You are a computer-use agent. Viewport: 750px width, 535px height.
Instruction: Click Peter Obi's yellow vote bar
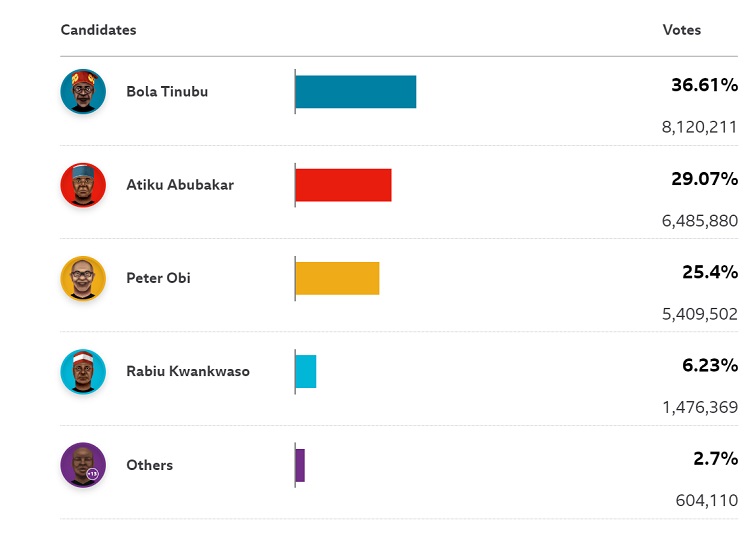coord(337,278)
